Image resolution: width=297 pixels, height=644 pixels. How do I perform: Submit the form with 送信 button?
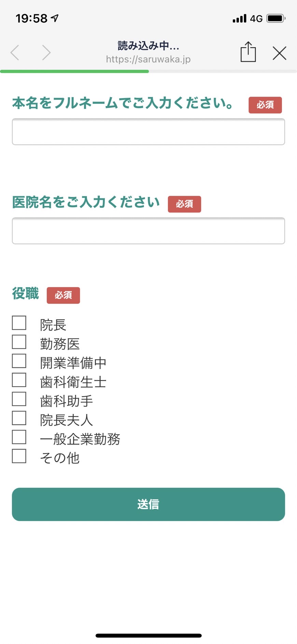pos(148,504)
